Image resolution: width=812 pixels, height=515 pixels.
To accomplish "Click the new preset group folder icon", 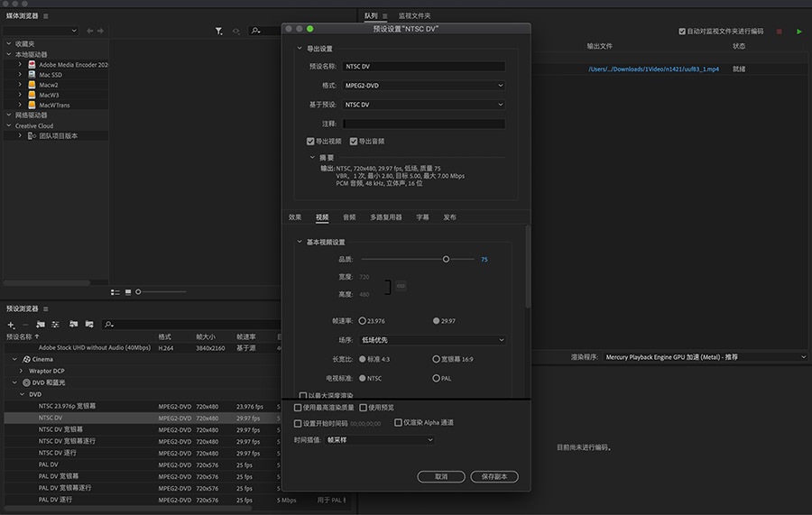I will coord(41,325).
